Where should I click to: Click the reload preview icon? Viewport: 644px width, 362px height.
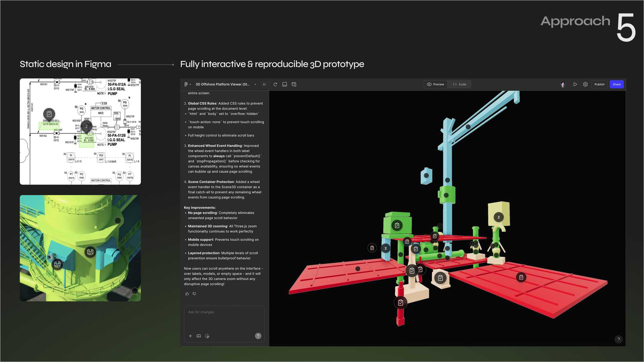point(275,84)
